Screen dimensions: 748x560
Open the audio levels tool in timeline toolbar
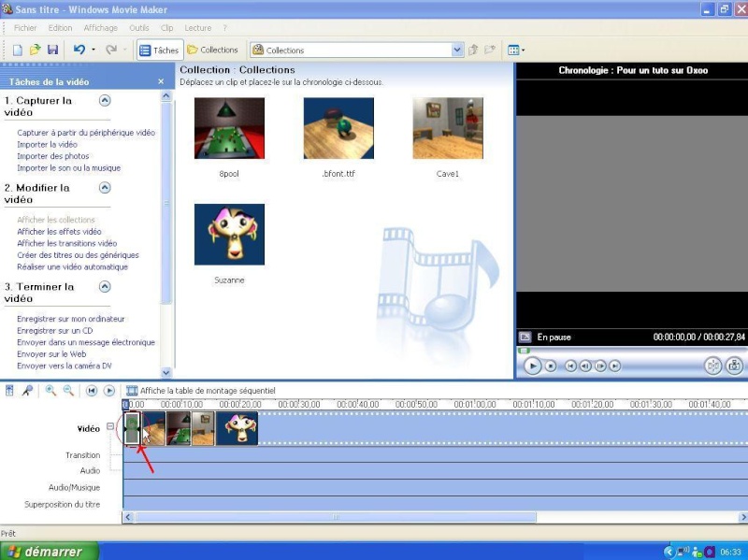click(x=9, y=391)
